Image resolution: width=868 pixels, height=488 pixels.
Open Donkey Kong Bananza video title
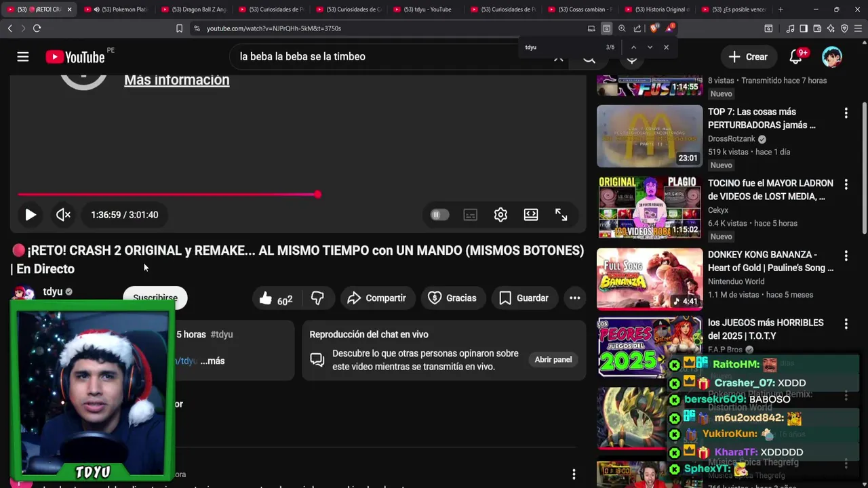coord(771,261)
